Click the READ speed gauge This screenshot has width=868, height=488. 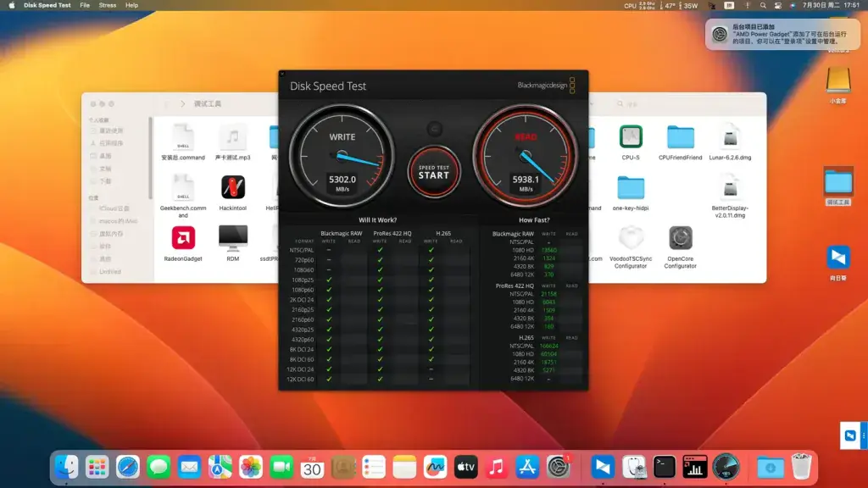[x=526, y=156]
